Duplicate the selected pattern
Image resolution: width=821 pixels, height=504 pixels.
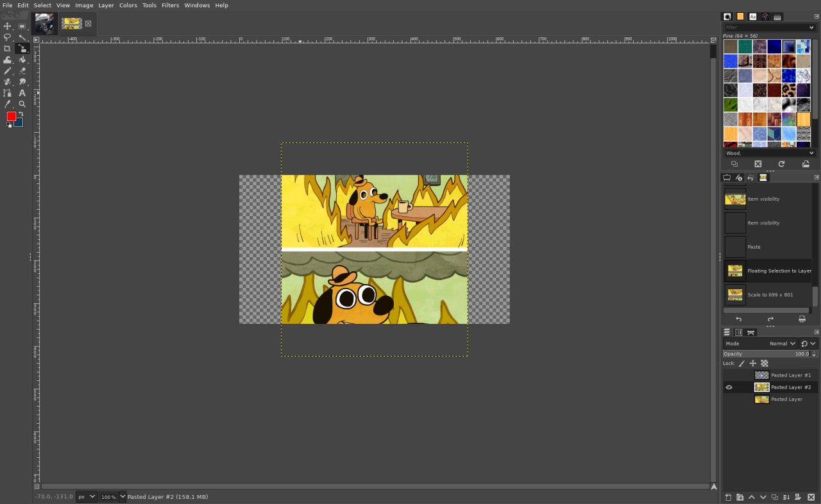[734, 164]
